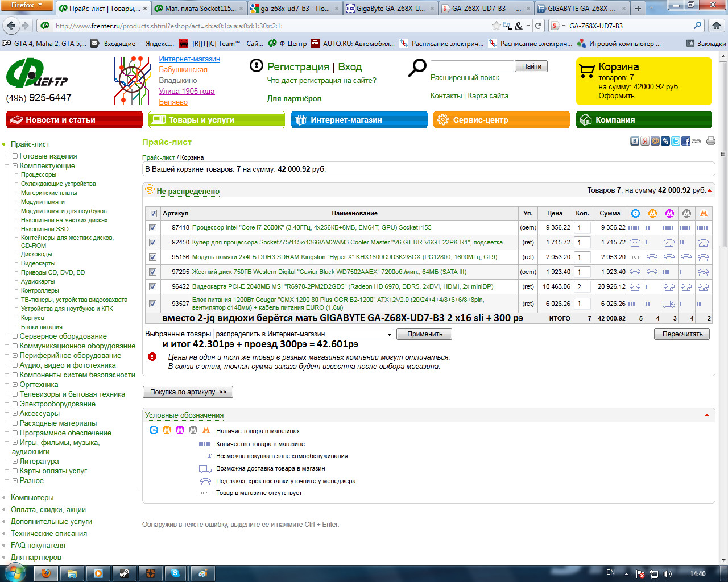Uncheck the Kingston Hyper X memory row

[152, 257]
